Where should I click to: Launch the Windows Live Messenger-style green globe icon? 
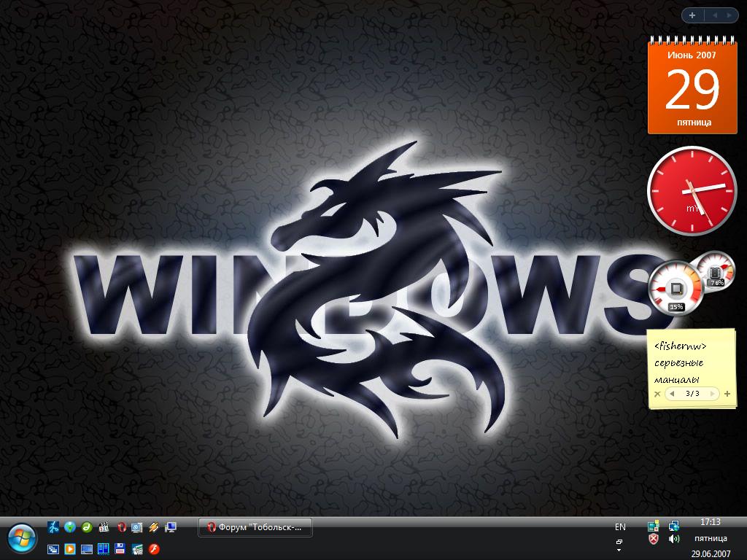pos(70,526)
